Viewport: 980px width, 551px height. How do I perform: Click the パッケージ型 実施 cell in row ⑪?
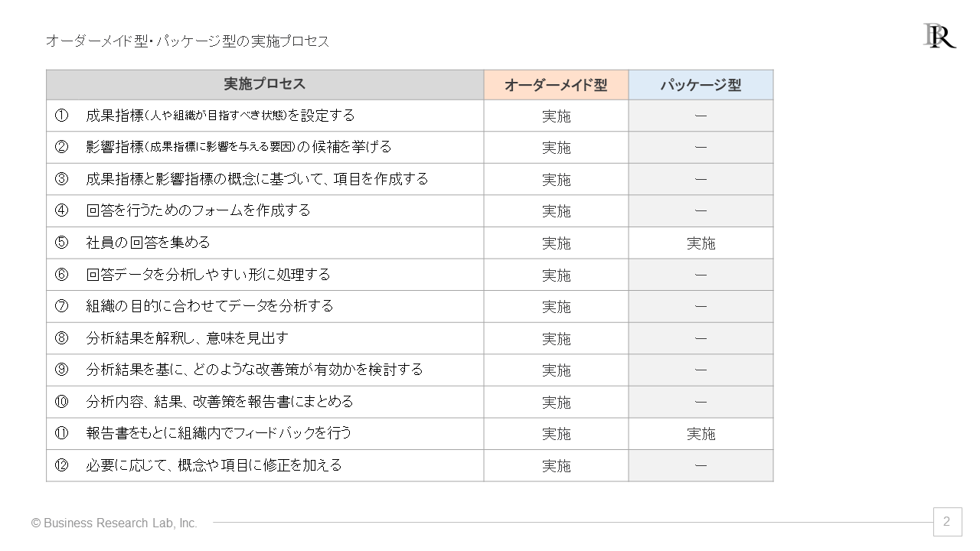click(x=701, y=434)
